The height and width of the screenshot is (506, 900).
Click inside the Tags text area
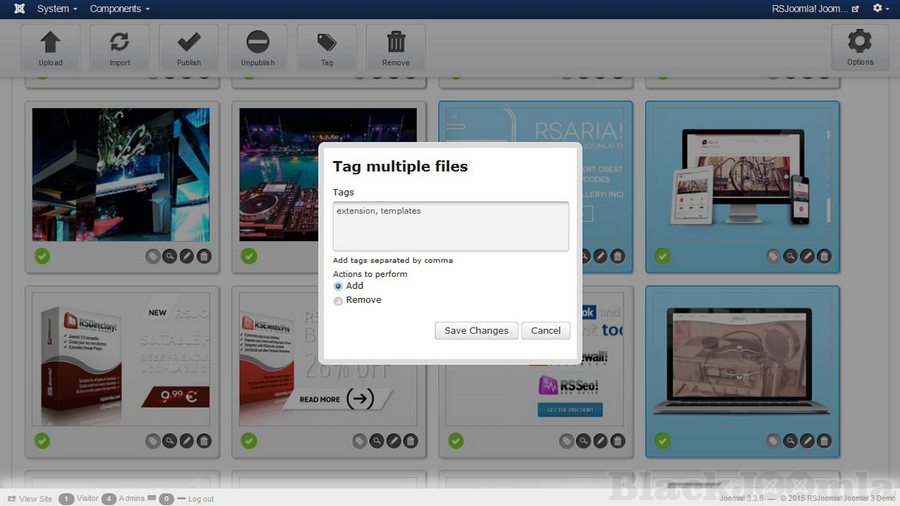(450, 226)
